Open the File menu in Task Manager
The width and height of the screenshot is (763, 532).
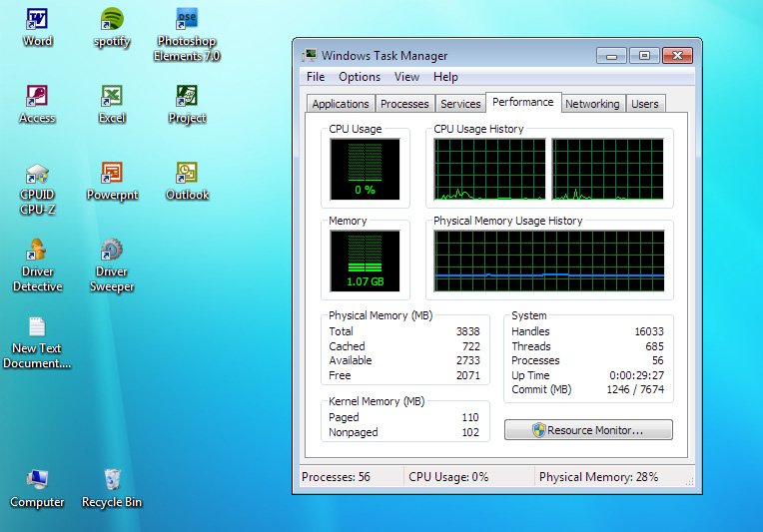(316, 77)
